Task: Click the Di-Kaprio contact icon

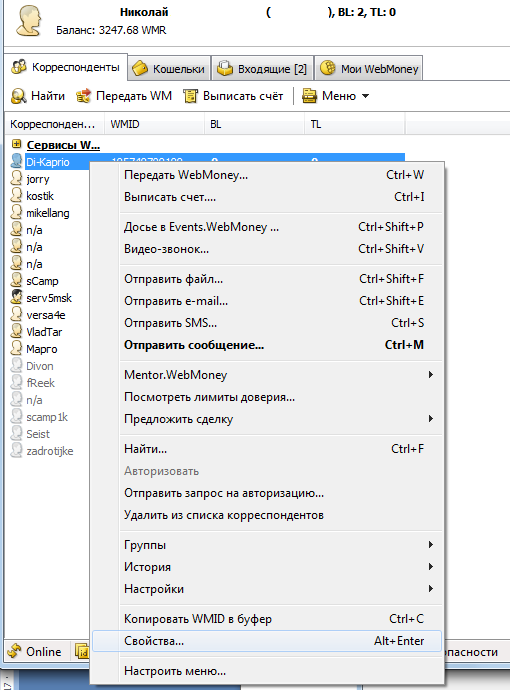Action: [x=16, y=161]
